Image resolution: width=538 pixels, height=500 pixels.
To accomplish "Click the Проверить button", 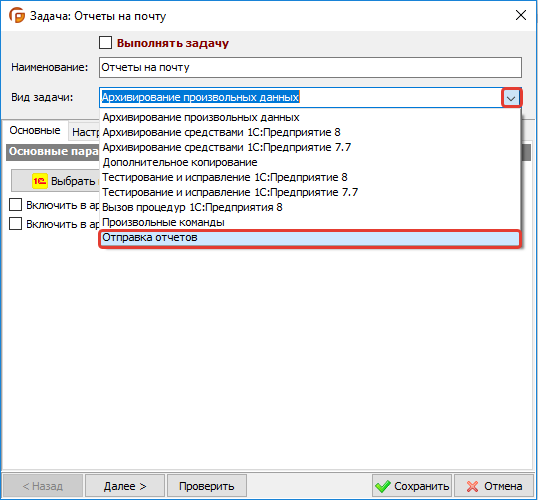I will [x=207, y=486].
